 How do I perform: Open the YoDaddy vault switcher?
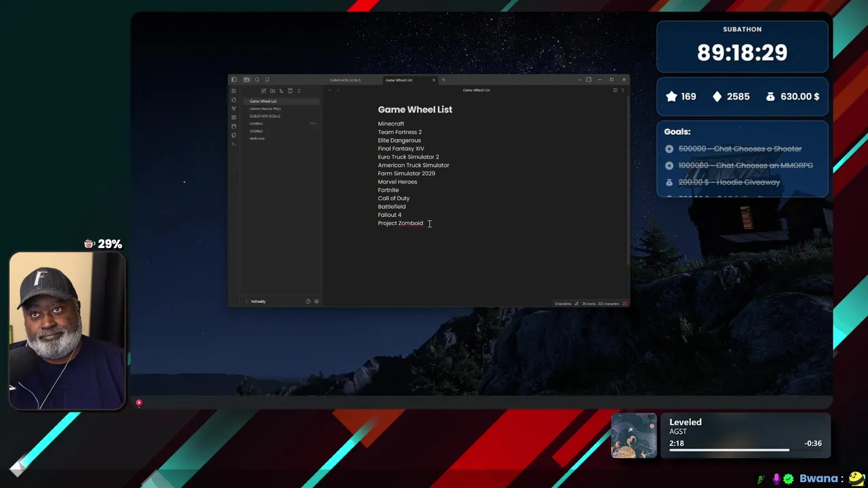pyautogui.click(x=256, y=301)
